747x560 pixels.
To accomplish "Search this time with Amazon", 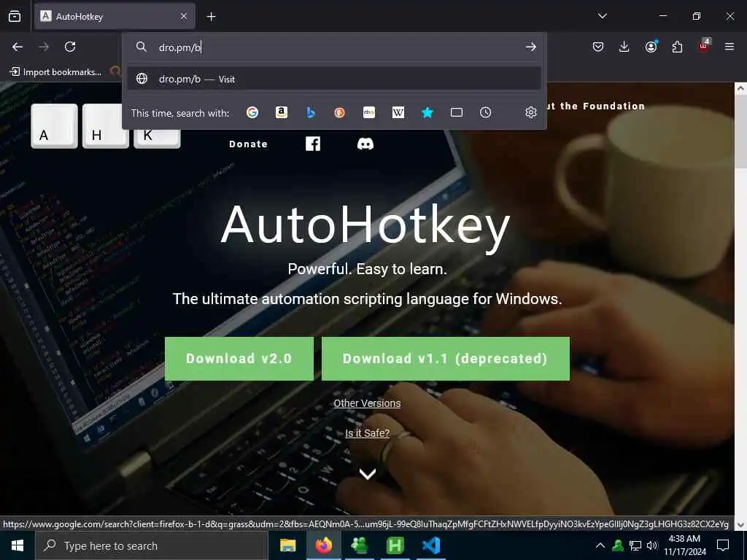I will (x=282, y=112).
